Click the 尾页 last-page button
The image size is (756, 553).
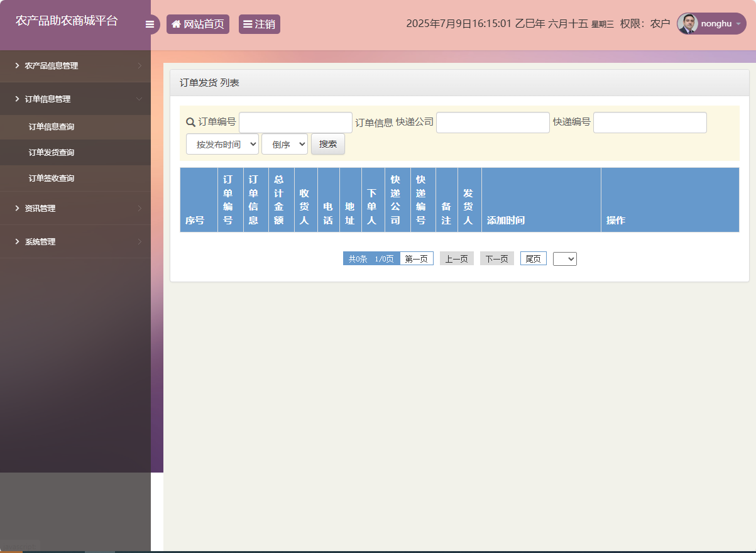(x=533, y=258)
